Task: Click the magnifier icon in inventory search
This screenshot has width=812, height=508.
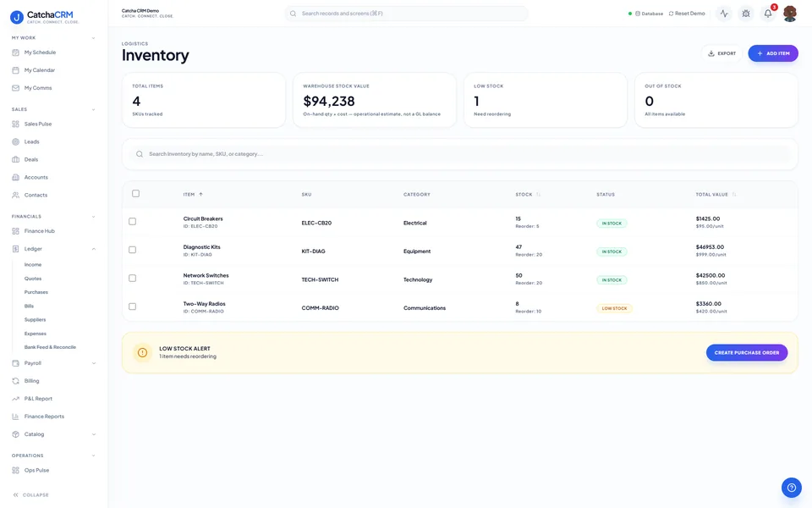Action: point(140,154)
